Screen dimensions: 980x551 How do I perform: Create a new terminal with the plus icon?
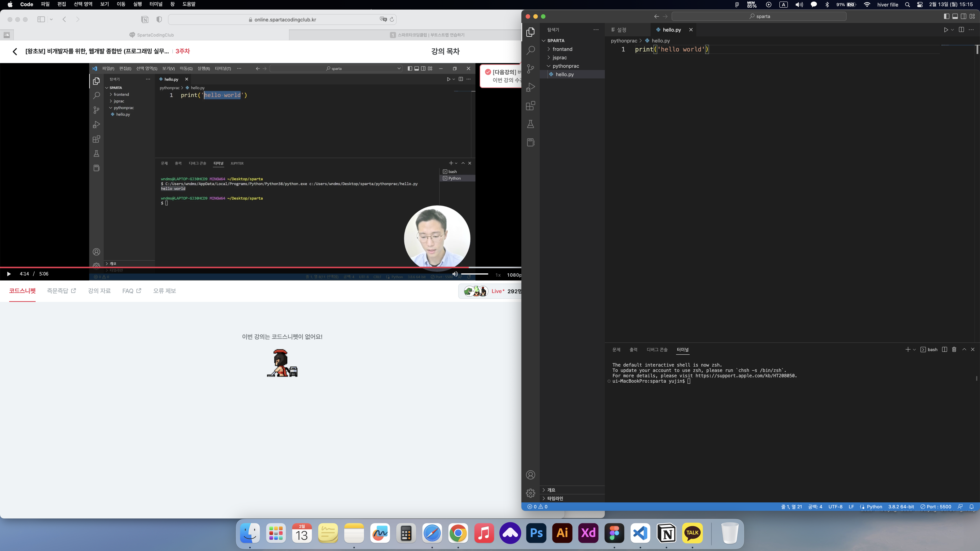pyautogui.click(x=908, y=350)
